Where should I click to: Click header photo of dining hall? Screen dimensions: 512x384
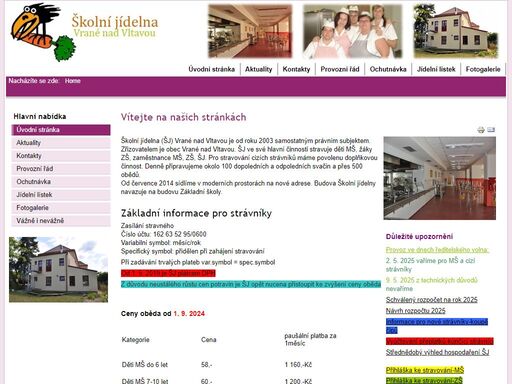coord(250,31)
